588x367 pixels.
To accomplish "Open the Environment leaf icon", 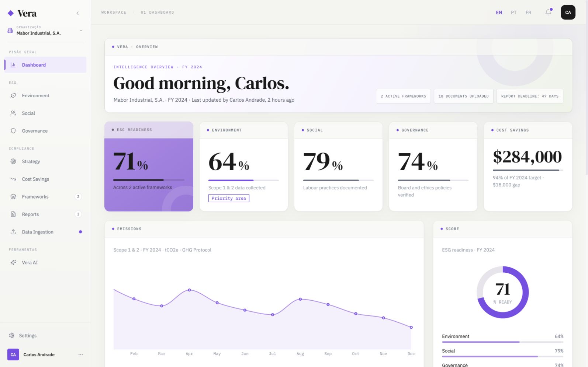I will 13,95.
